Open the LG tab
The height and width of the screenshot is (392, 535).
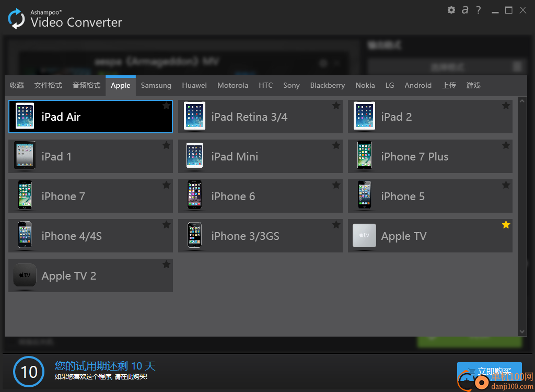click(390, 85)
